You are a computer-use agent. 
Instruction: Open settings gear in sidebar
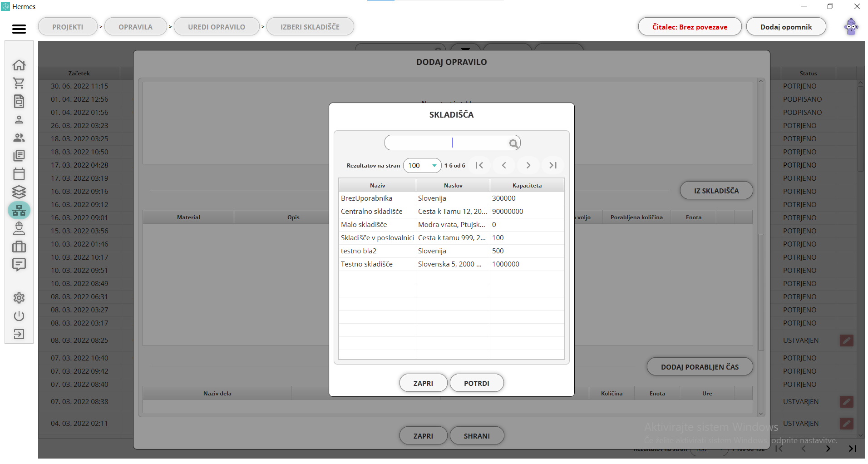pos(19,298)
